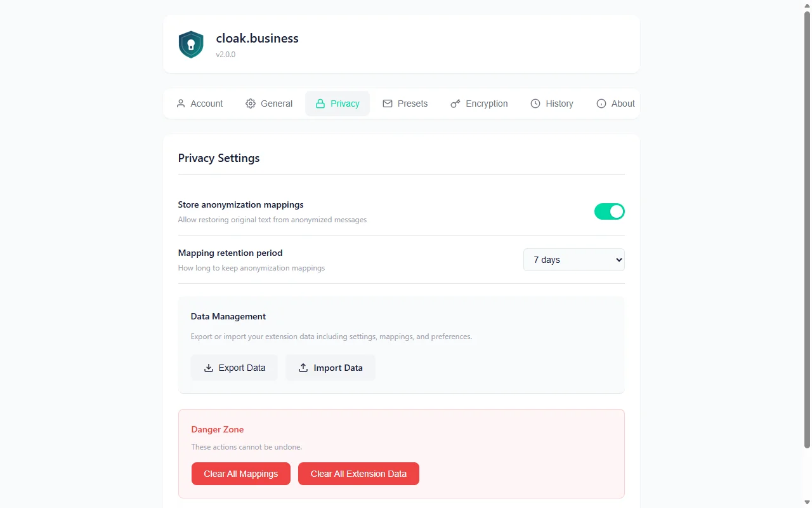The height and width of the screenshot is (508, 812).
Task: Click the Presets envelope icon
Action: (x=387, y=104)
